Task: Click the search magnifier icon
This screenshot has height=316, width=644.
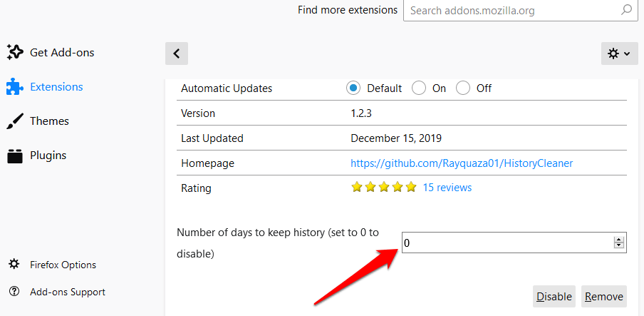Action: pos(626,11)
